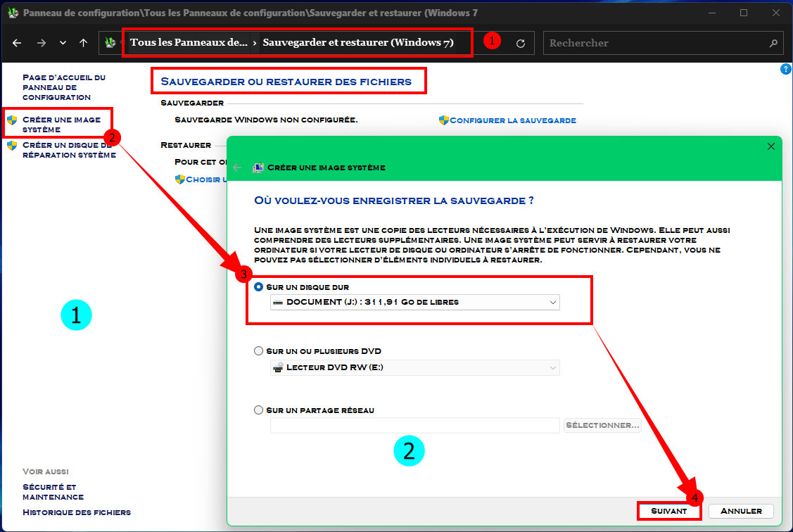Click shield icon next to Créer une image système
793x532 pixels.
tap(12, 120)
